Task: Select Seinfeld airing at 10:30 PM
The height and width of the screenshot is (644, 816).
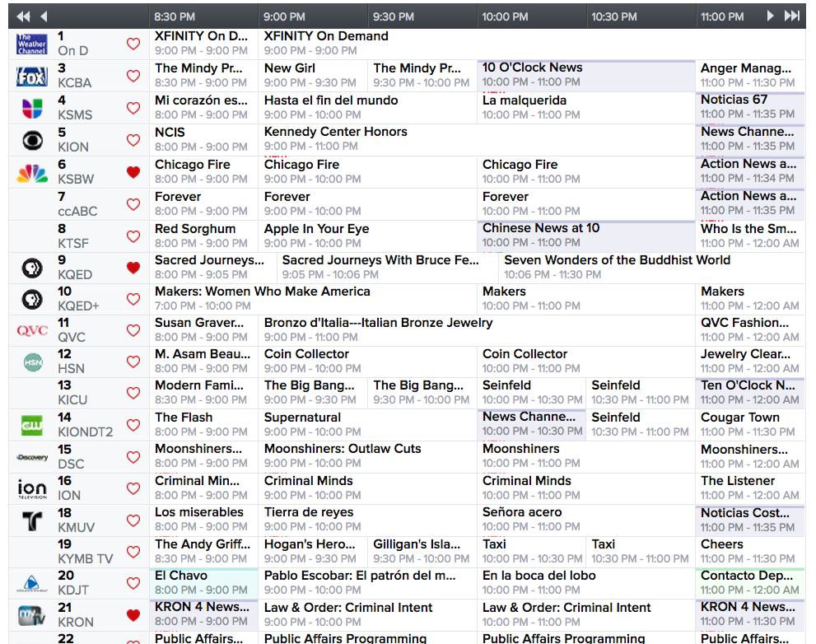Action: (x=638, y=392)
